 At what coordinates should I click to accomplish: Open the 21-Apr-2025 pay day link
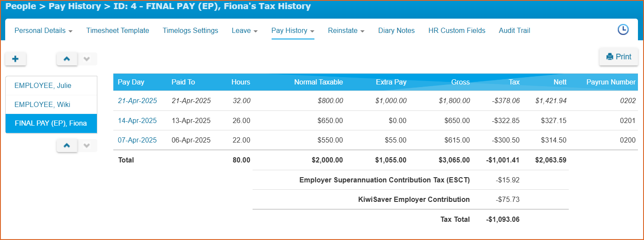tap(137, 101)
